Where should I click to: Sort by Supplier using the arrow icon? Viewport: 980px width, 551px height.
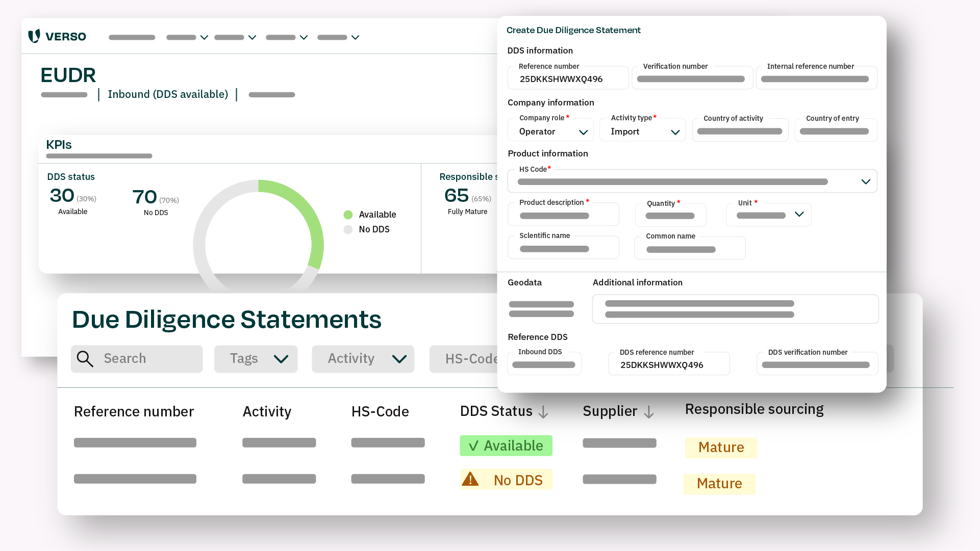(648, 412)
